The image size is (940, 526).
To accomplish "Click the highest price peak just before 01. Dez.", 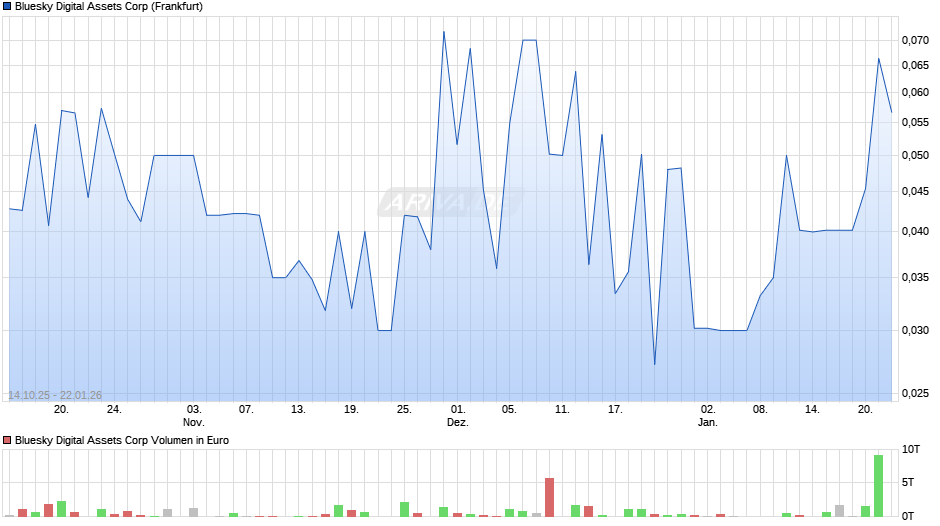I will tap(444, 32).
